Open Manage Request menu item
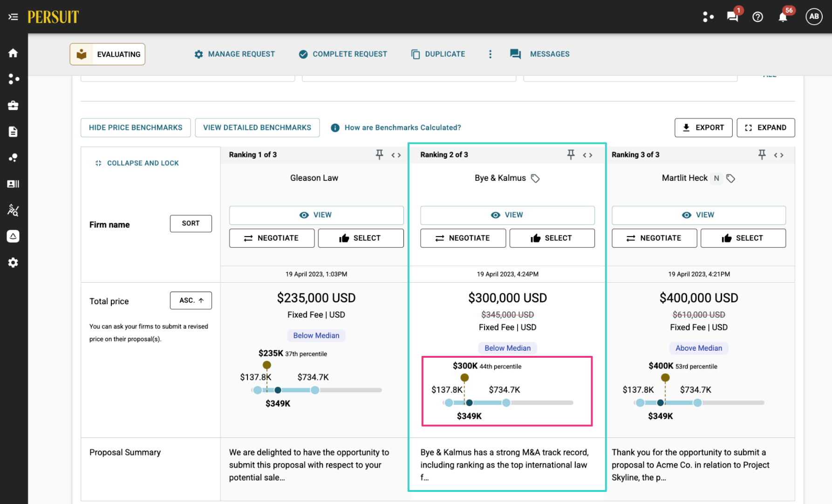The height and width of the screenshot is (504, 832). click(235, 54)
